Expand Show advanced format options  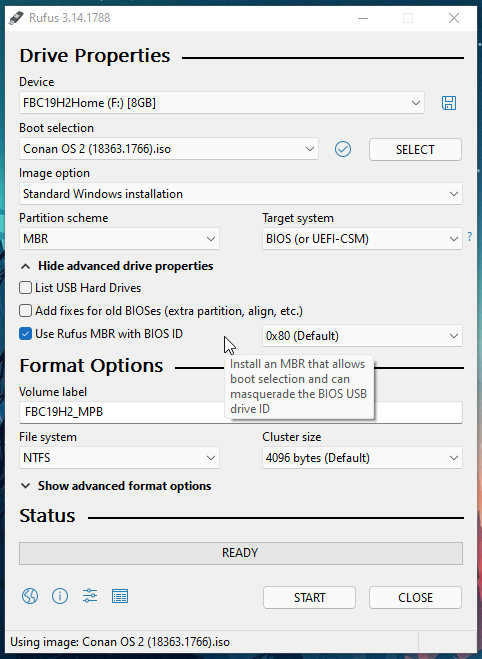pos(116,486)
